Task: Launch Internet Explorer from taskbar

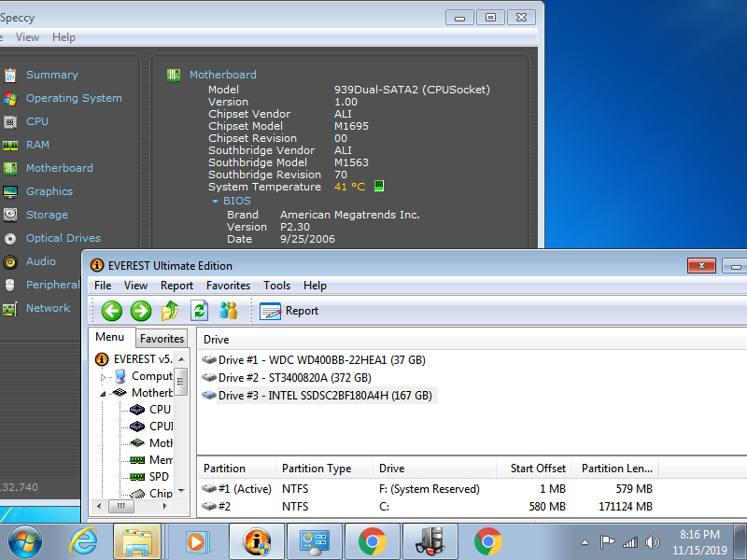Action: (84, 542)
